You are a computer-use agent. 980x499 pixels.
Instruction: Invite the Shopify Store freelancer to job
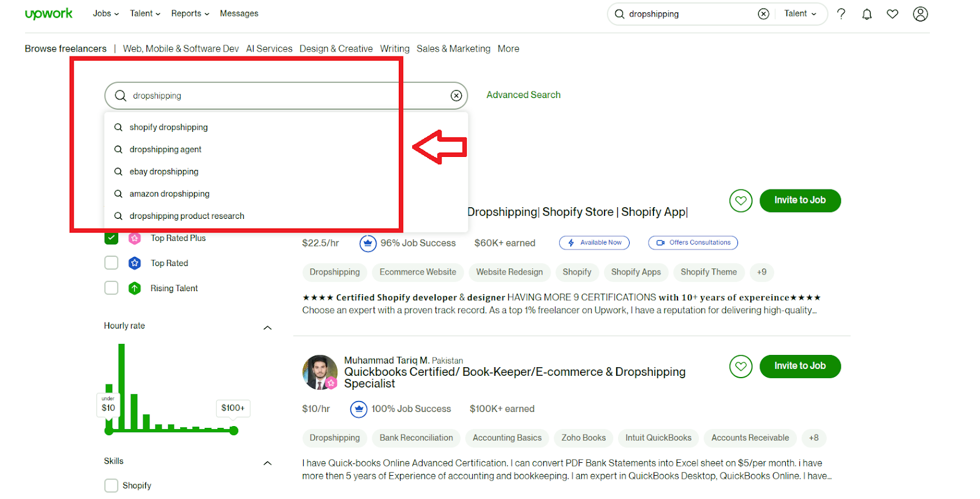pos(800,200)
